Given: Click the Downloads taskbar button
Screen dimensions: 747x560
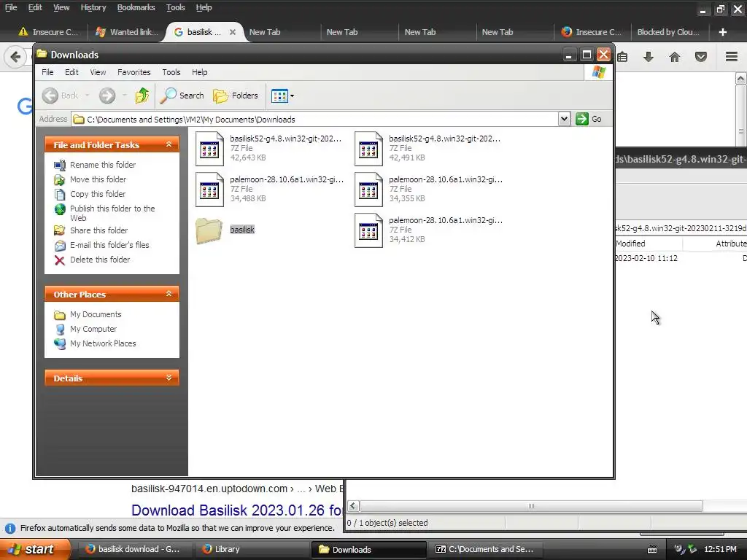Looking at the screenshot, I should click(x=369, y=549).
